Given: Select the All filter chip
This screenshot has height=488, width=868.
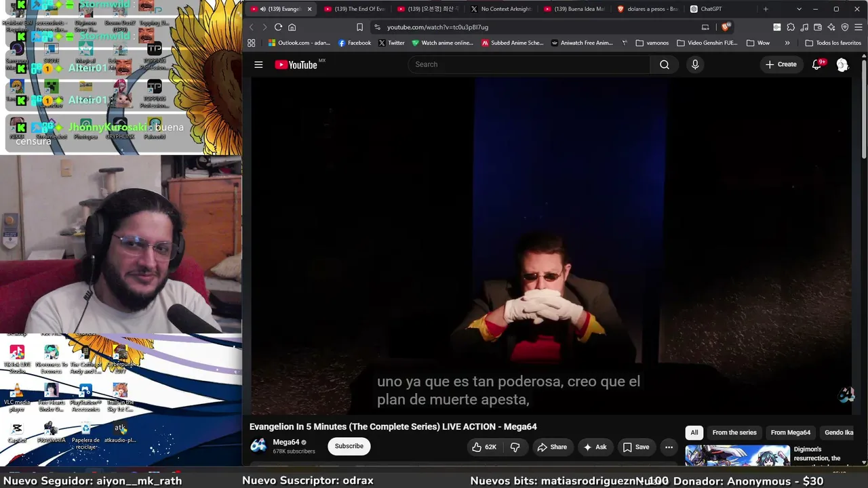Looking at the screenshot, I should click(x=694, y=432).
